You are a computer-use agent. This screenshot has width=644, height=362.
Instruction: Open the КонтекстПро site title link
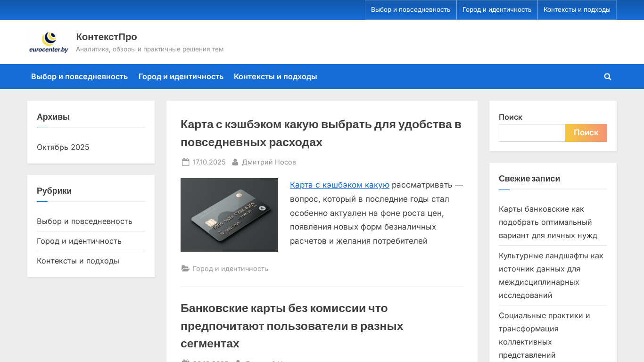point(107,37)
